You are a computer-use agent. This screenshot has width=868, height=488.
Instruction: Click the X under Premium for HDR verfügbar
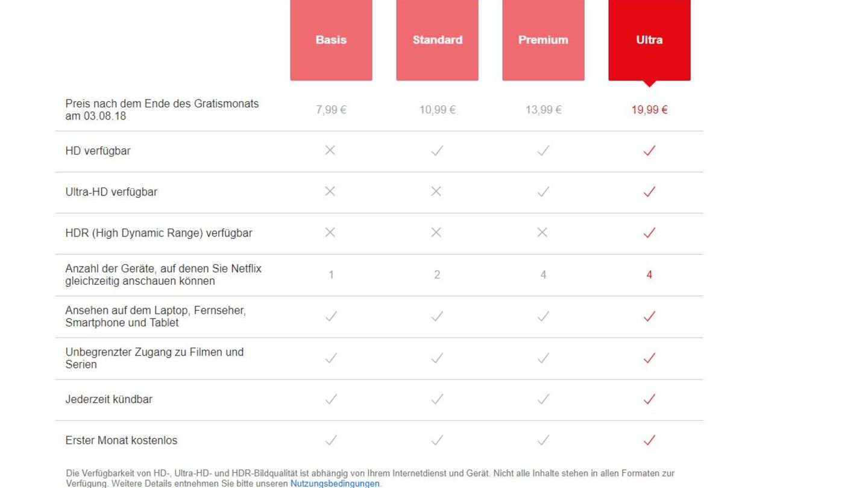542,233
